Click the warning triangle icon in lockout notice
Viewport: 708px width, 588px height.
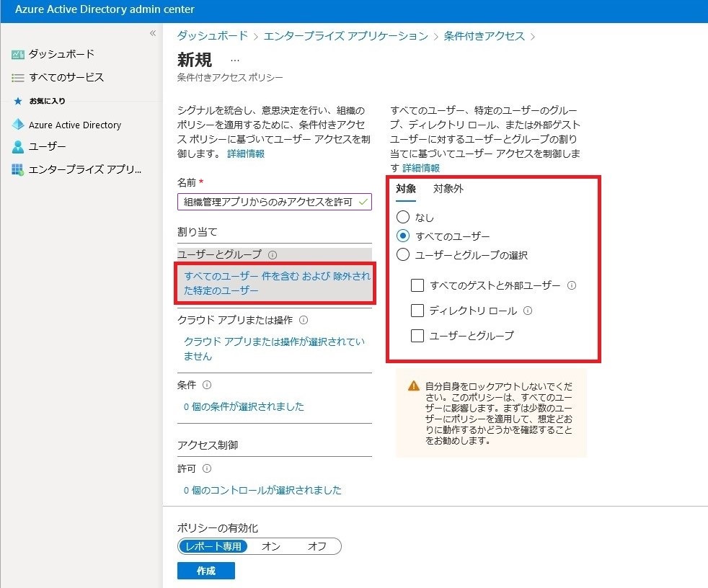[414, 386]
